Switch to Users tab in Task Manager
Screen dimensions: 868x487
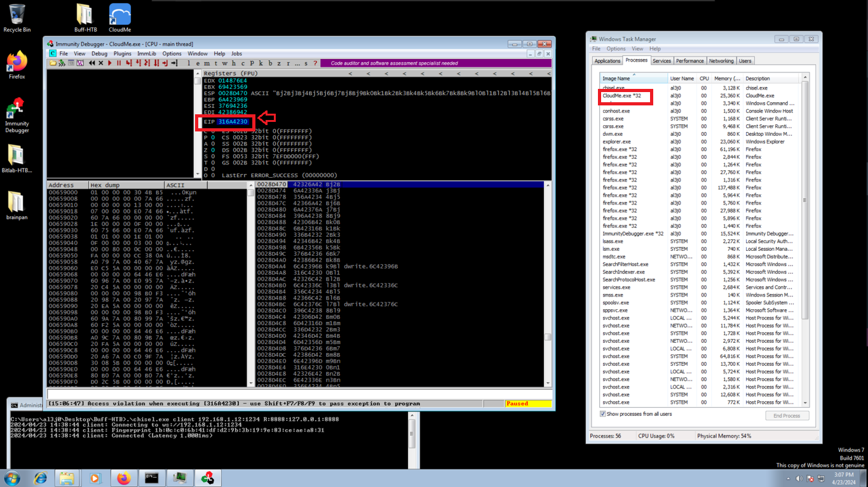(x=745, y=61)
